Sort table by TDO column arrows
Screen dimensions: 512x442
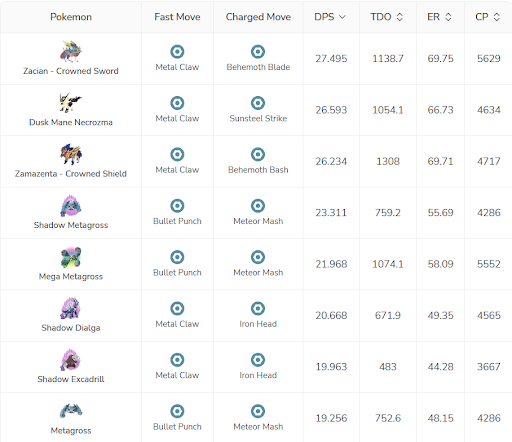point(400,17)
